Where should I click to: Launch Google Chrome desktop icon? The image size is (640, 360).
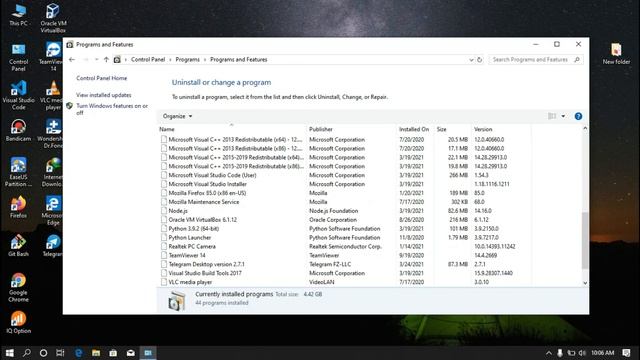(18, 288)
